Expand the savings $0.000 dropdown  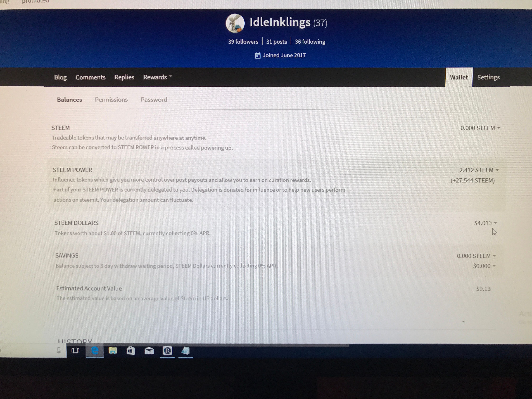(x=484, y=266)
